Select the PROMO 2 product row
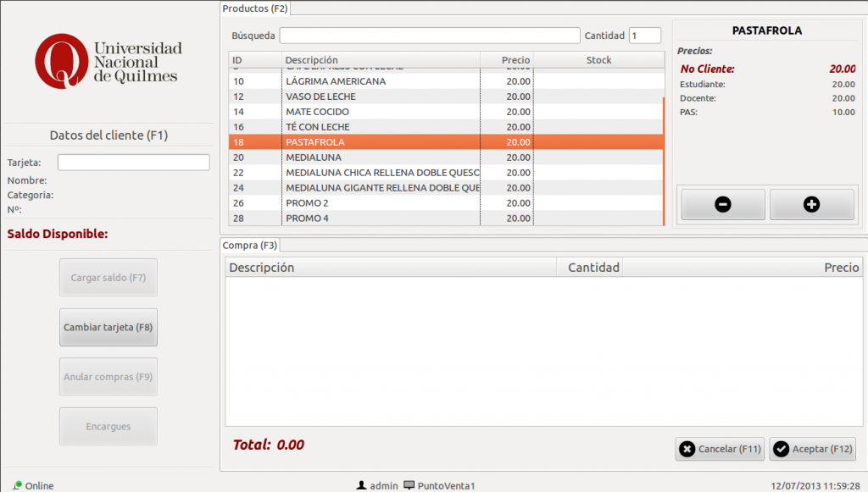 [x=381, y=203]
